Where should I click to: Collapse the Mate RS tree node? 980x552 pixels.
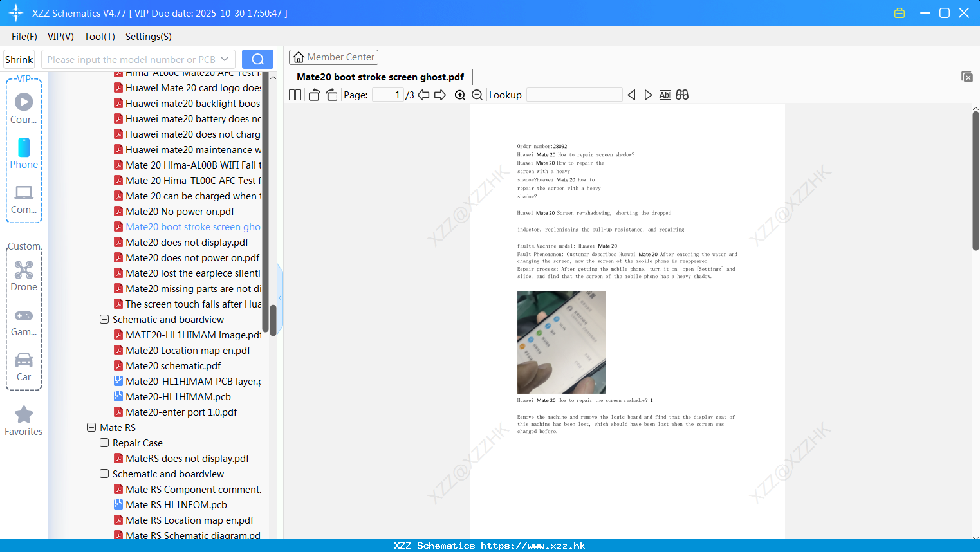91,427
